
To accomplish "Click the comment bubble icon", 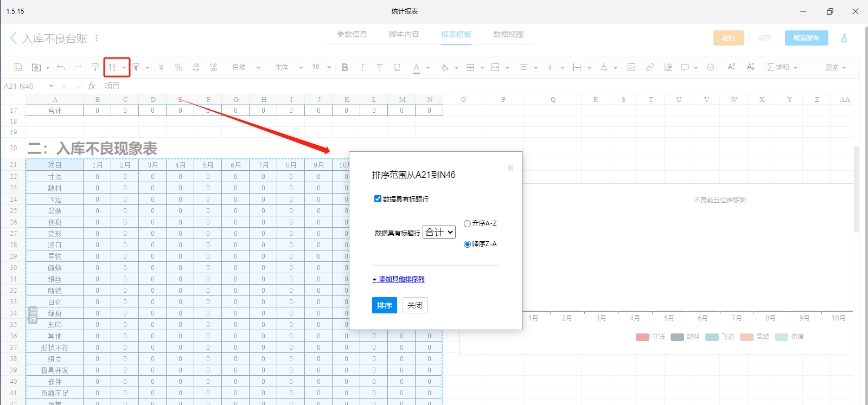I will click(685, 67).
